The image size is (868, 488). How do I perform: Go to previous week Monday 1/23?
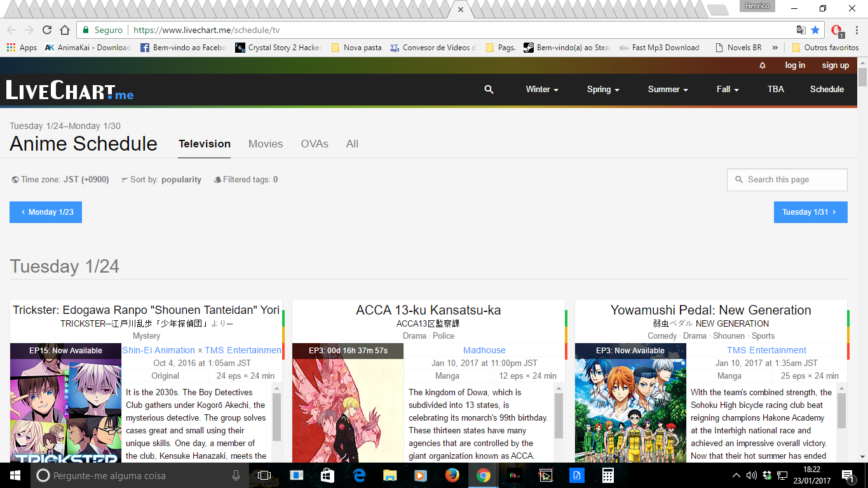(46, 212)
